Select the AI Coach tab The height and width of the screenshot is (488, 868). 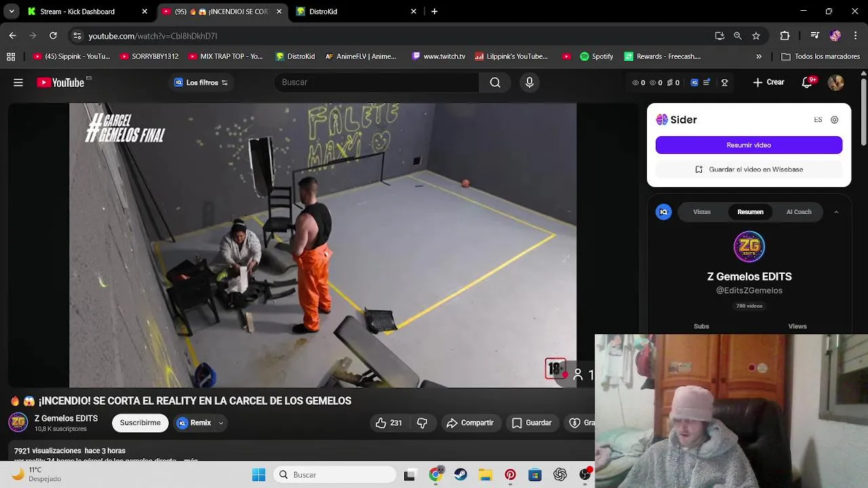point(799,212)
